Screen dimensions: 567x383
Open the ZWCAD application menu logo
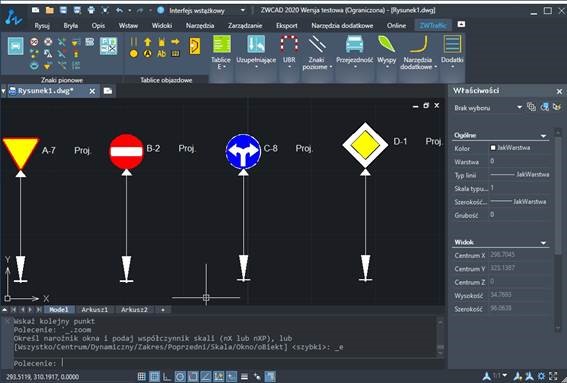pyautogui.click(x=13, y=17)
